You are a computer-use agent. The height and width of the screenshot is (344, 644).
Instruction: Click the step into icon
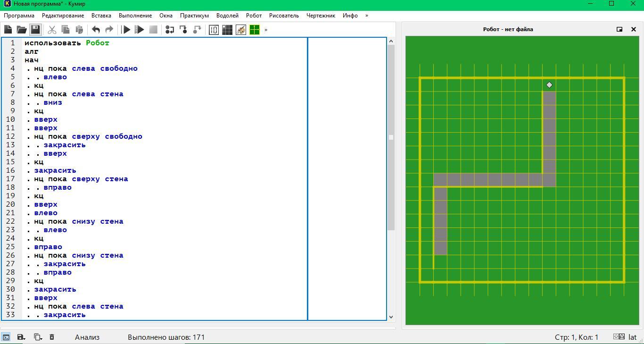183,30
